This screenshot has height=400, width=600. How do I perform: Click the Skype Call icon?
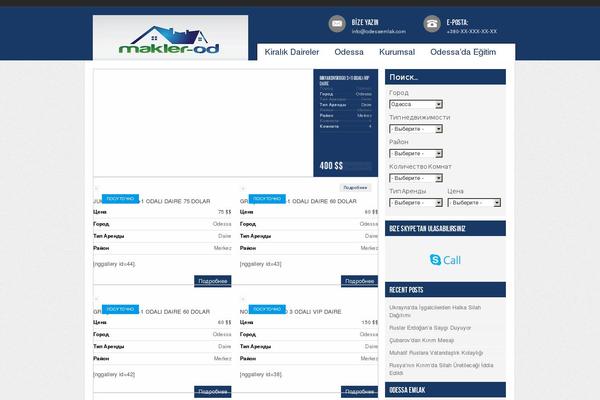(x=445, y=260)
